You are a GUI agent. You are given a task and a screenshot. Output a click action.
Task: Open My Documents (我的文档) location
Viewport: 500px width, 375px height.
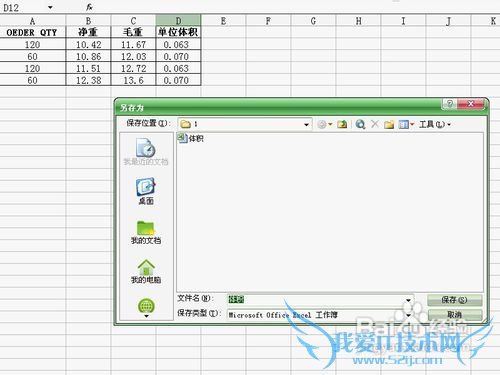[x=146, y=232]
